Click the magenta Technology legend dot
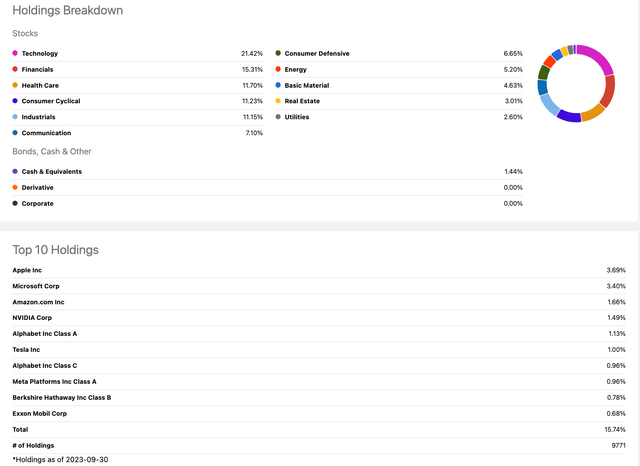The image size is (640, 466). pos(15,54)
